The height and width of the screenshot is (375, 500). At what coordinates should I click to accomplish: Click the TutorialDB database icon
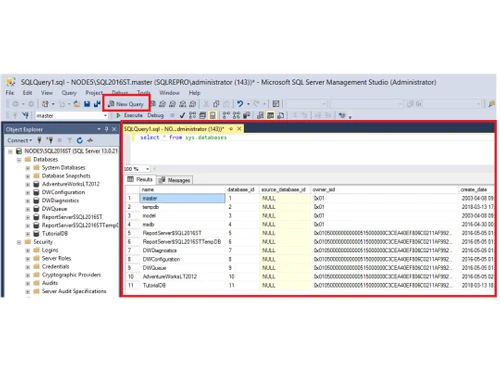click(36, 234)
